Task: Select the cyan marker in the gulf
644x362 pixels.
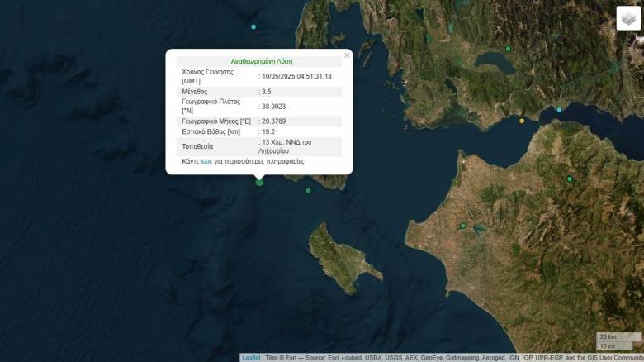Action: (559, 109)
